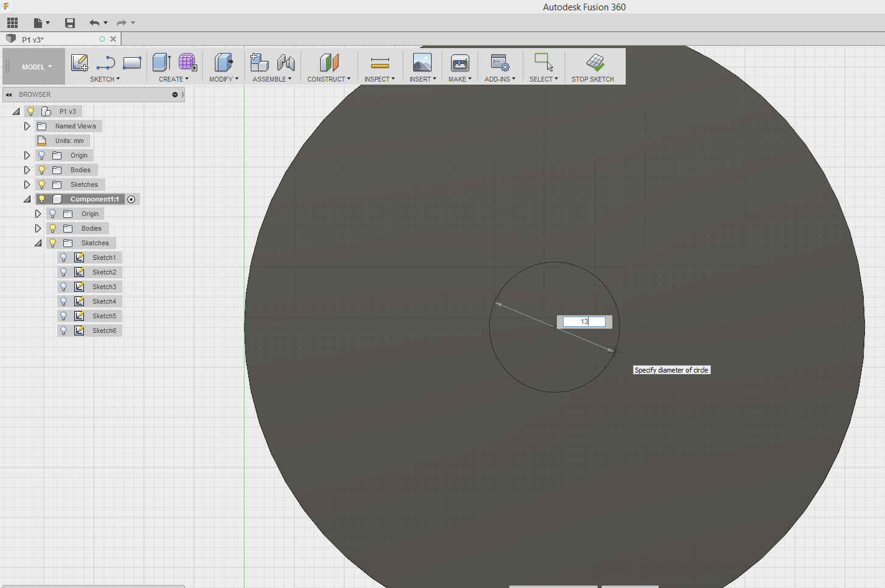Expand the top-level Sketches folder
Viewport: 885px width, 588px height.
[x=27, y=184]
